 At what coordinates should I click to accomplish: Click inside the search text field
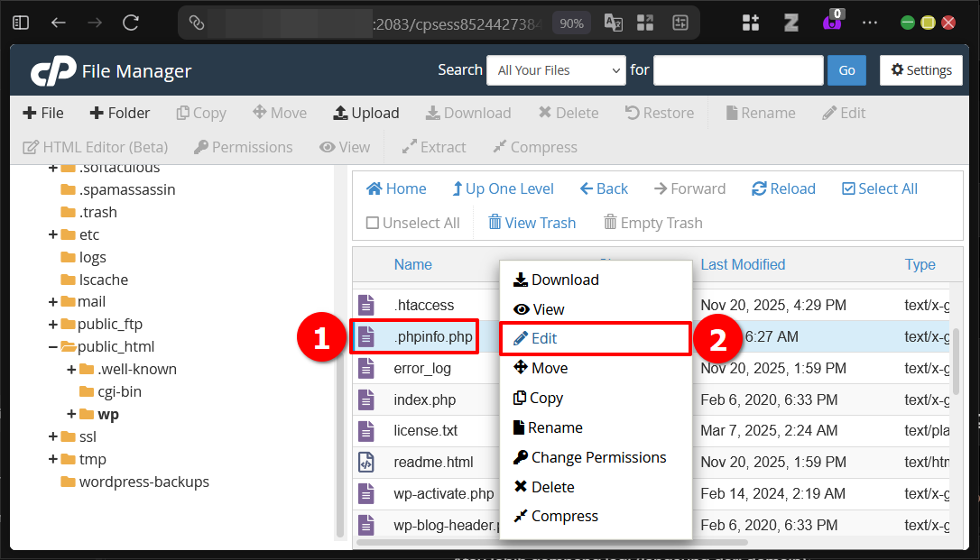737,69
